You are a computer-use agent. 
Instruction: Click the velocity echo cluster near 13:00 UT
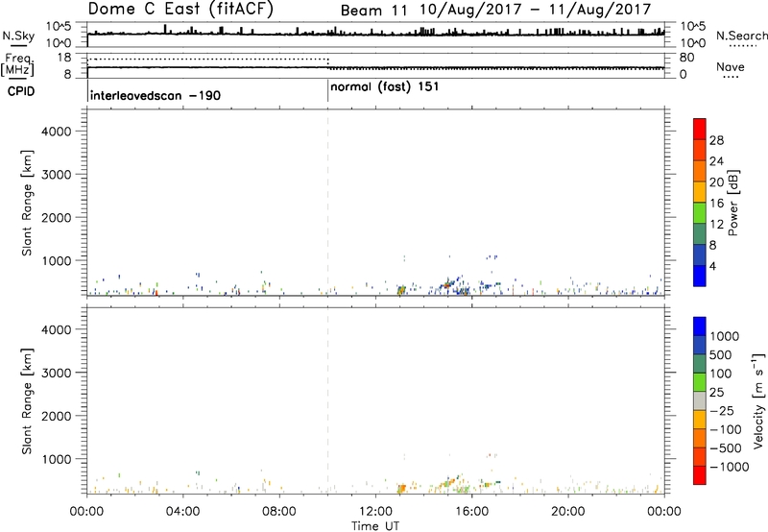(x=401, y=488)
